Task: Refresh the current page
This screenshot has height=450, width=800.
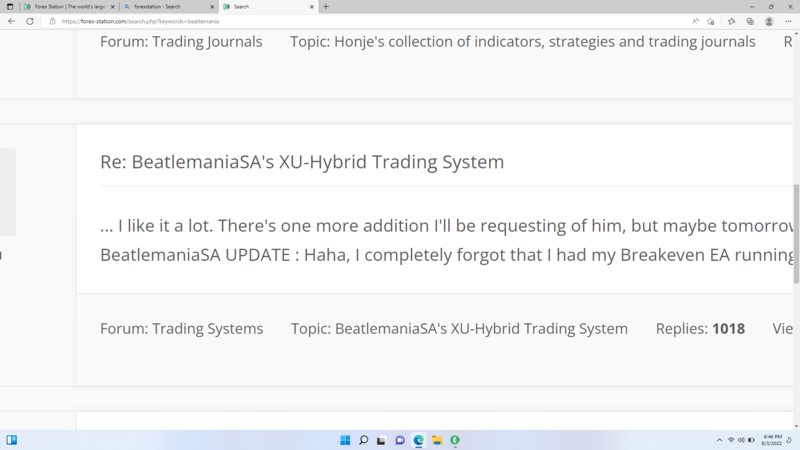Action: tap(30, 21)
